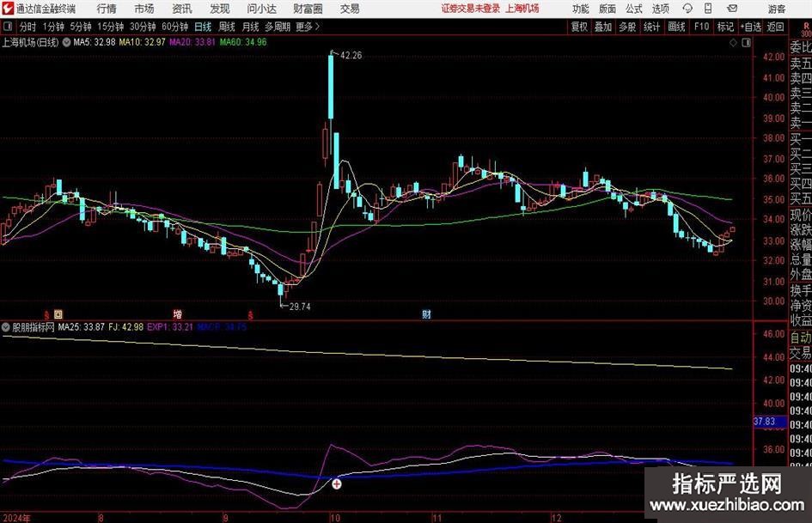The width and height of the screenshot is (812, 523).
Task: Open the 选项 menu
Action: [660, 9]
